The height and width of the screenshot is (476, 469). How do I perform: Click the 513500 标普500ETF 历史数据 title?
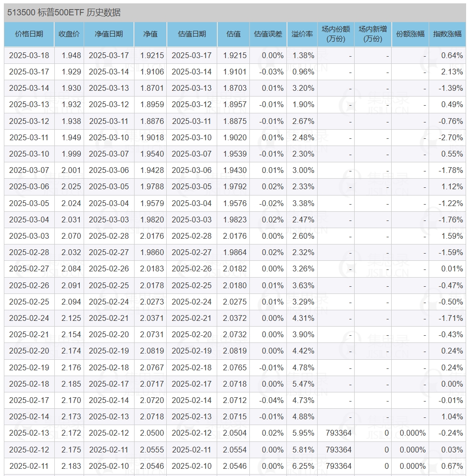[x=64, y=13]
